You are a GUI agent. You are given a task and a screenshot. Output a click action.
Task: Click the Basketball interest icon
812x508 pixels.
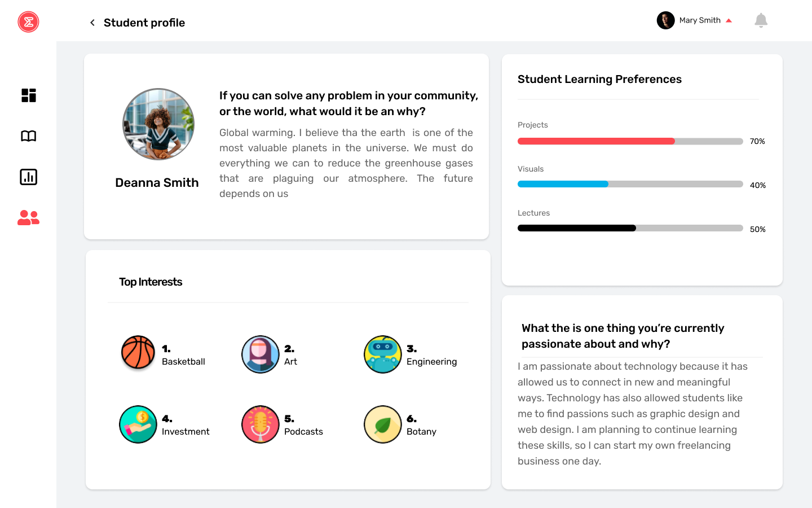pyautogui.click(x=138, y=352)
